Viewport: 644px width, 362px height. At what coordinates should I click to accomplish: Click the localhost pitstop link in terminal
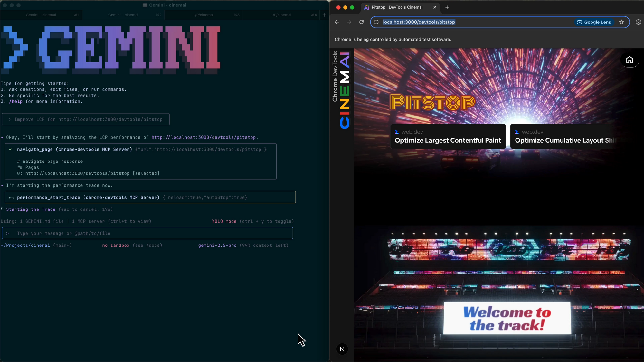coord(204,137)
